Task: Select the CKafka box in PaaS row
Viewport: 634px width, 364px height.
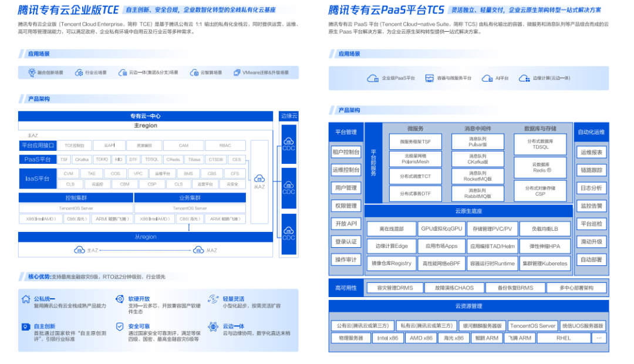Action: (x=82, y=159)
